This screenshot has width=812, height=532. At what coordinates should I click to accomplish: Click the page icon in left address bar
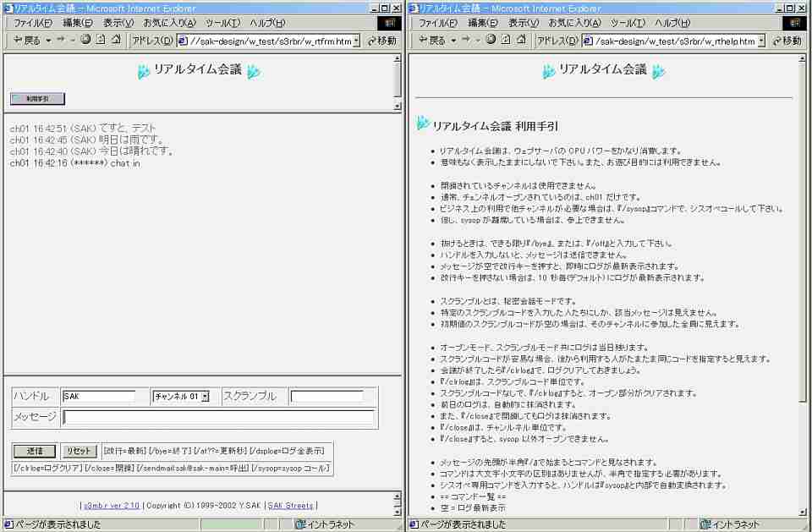(183, 41)
